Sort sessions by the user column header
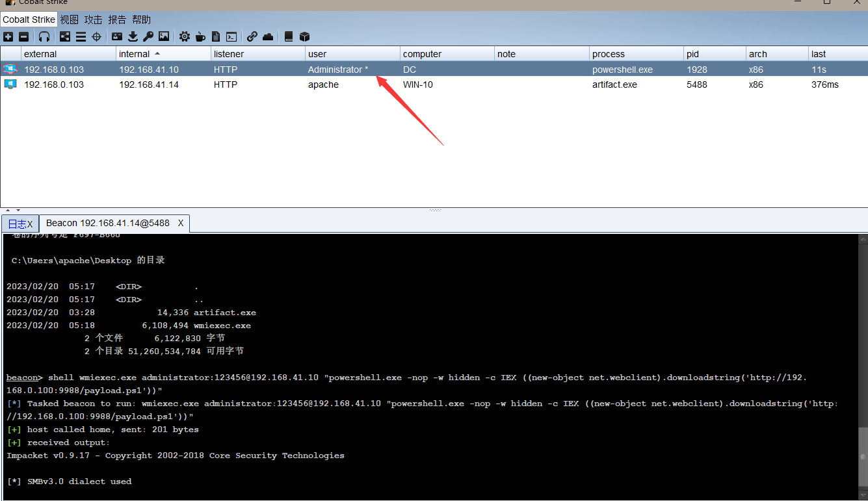Screen dimensions: 868x501 pos(353,54)
